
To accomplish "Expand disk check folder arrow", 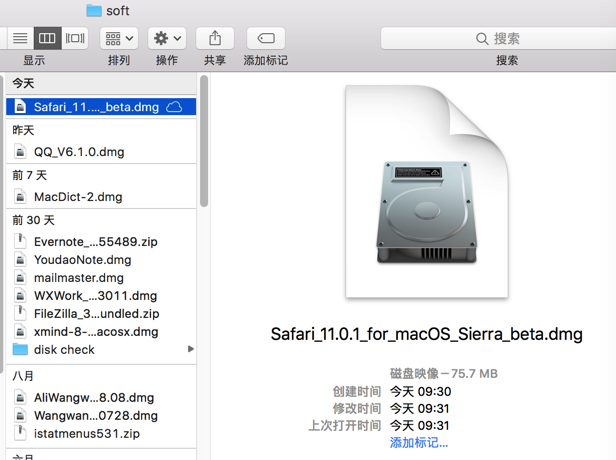I will [x=191, y=349].
